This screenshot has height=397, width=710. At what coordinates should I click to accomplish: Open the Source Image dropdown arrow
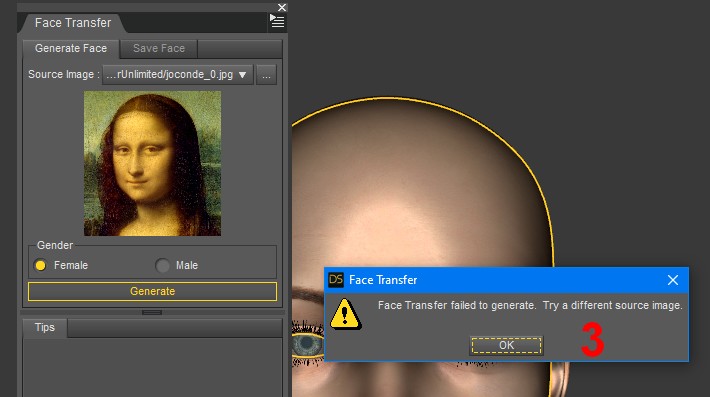coord(243,75)
